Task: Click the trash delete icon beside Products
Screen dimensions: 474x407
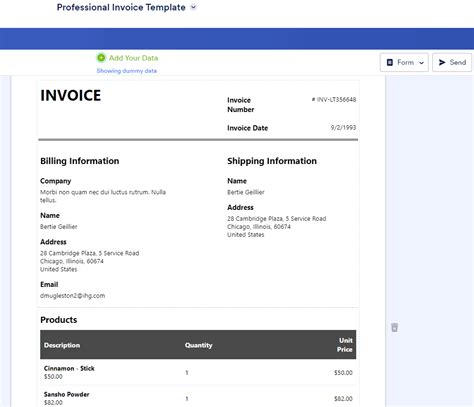Action: coord(394,327)
